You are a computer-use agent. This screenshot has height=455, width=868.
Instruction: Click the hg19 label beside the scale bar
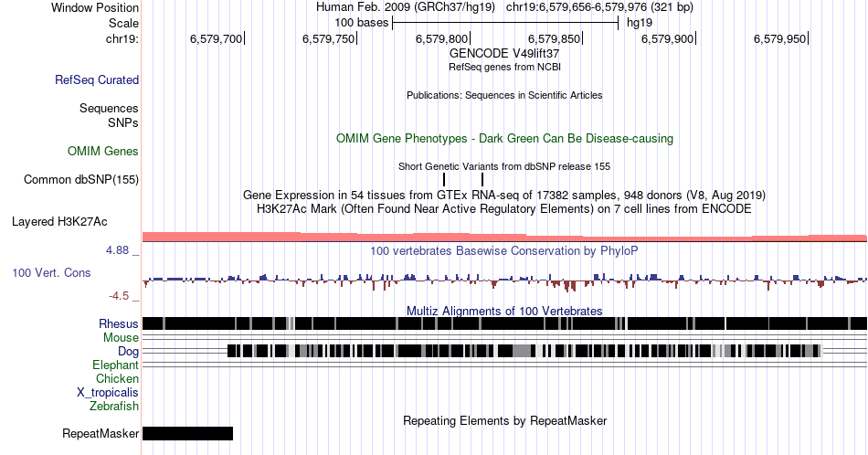(640, 23)
